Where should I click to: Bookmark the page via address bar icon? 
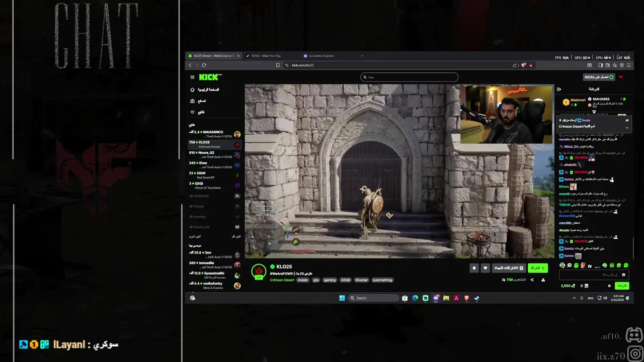coord(278,65)
